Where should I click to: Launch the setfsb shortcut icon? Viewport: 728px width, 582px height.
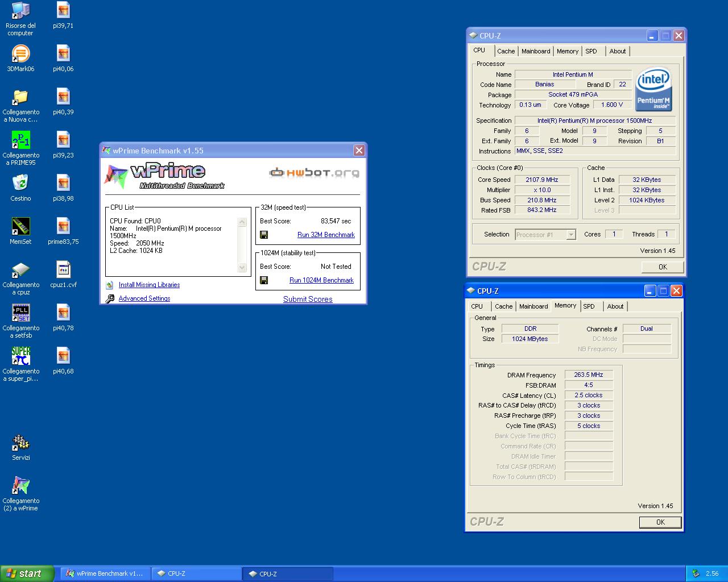pos(20,313)
